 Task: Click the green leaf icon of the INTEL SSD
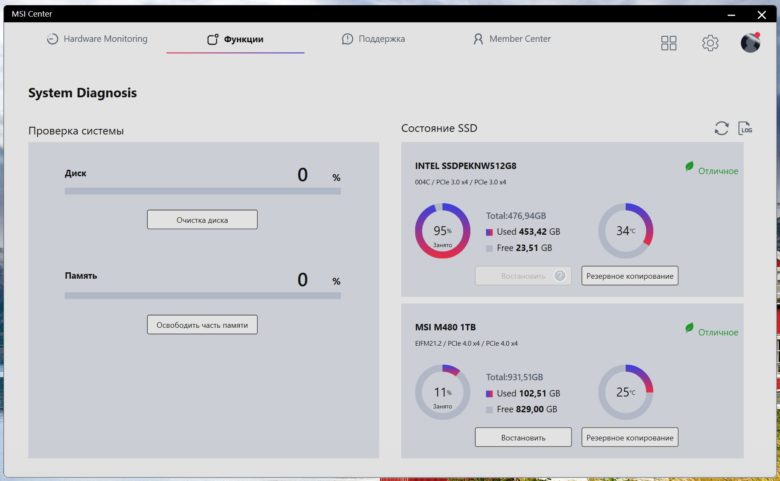[689, 167]
